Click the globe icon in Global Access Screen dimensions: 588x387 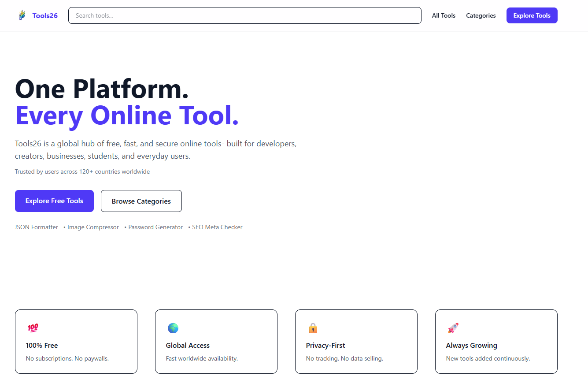[173, 328]
